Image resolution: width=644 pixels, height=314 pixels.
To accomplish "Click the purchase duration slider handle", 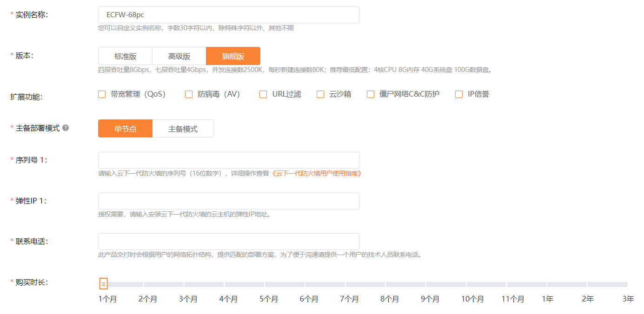I will click(x=103, y=283).
